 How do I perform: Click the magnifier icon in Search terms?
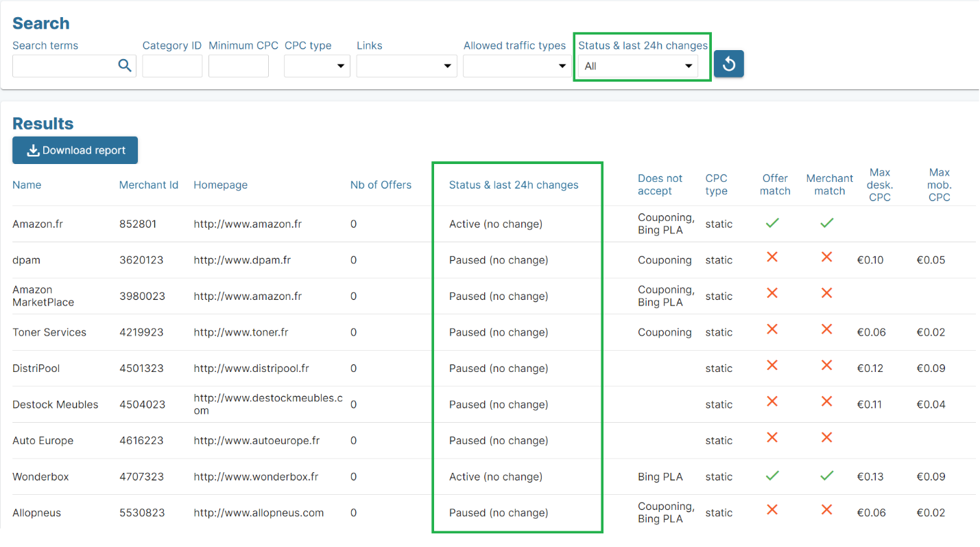(124, 66)
